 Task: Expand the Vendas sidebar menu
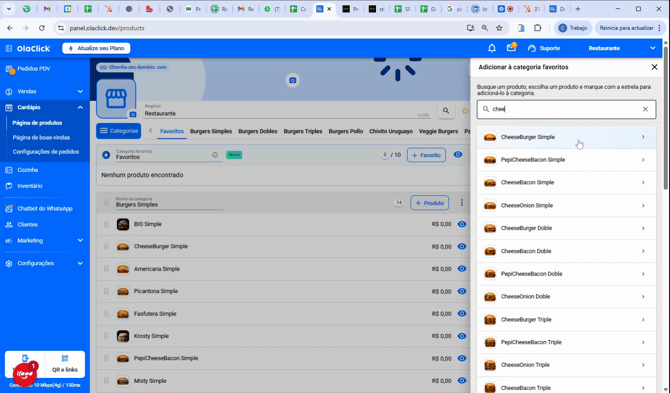(x=44, y=91)
